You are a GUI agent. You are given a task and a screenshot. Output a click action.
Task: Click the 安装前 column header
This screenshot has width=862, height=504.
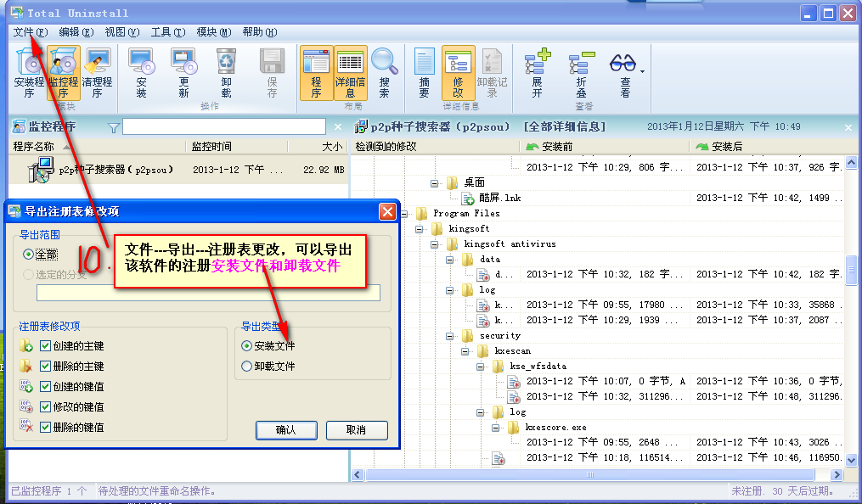tap(604, 147)
